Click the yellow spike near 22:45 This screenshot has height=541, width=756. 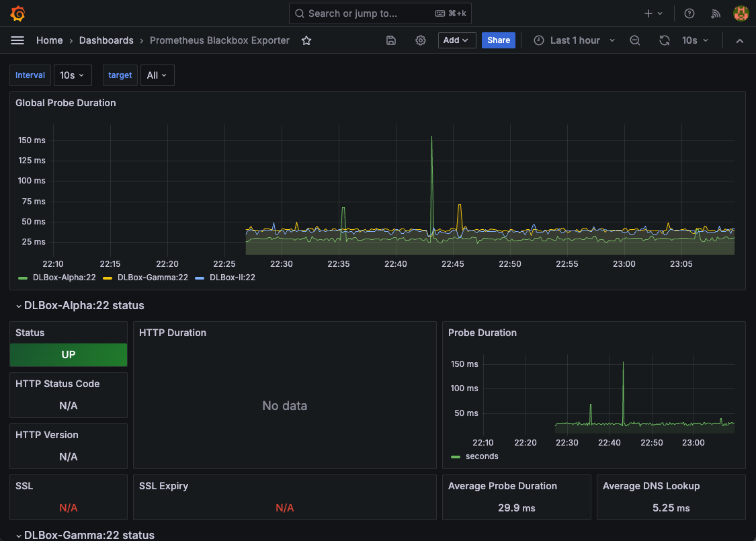click(x=460, y=217)
